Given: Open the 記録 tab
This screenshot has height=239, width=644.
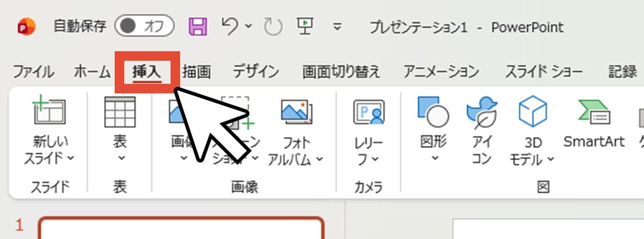Looking at the screenshot, I should click(623, 72).
